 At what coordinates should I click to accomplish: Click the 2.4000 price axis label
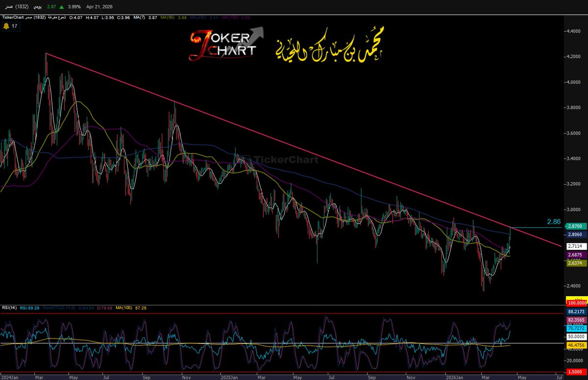coord(573,285)
